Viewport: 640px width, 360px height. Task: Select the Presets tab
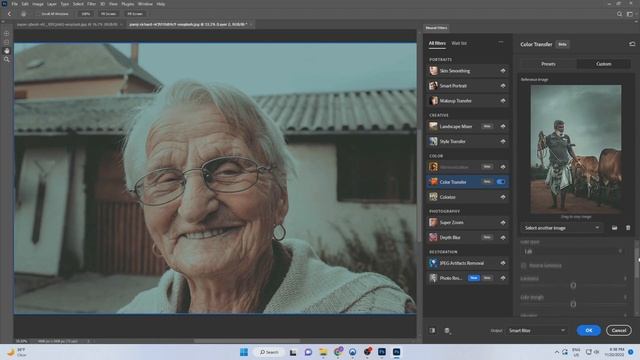[x=548, y=64]
